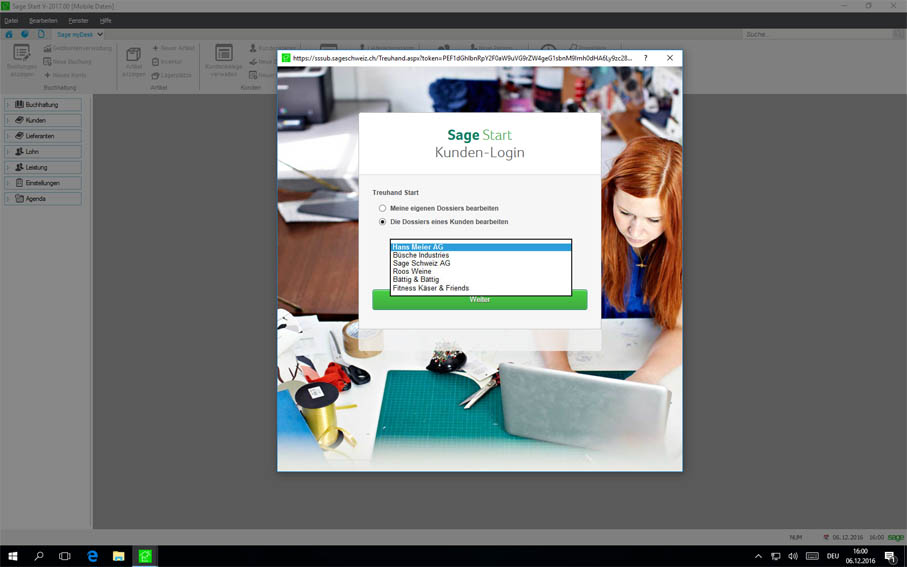This screenshot has height=567, width=907.
Task: Open the Action Center notifications icon
Action: pos(891,556)
